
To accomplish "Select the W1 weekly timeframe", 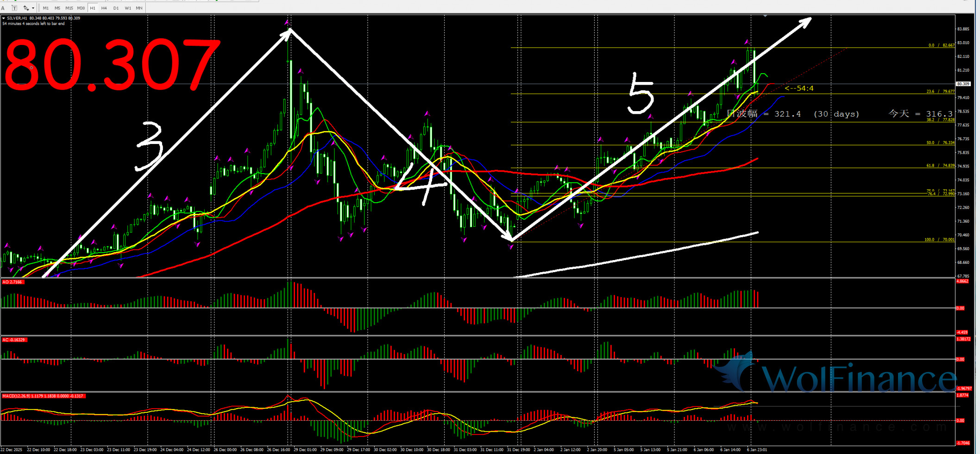I will (x=128, y=8).
